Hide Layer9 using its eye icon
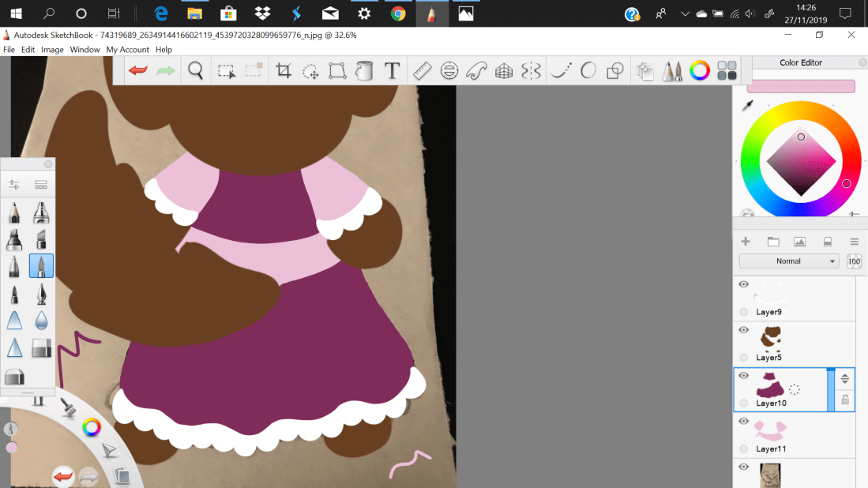The height and width of the screenshot is (488, 868). click(x=743, y=284)
